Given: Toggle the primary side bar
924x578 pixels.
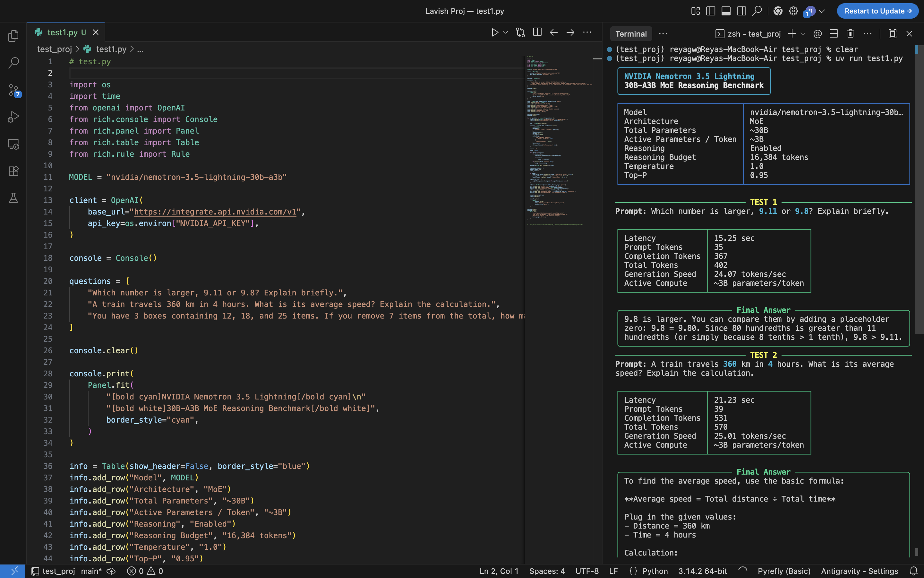Looking at the screenshot, I should tap(711, 11).
